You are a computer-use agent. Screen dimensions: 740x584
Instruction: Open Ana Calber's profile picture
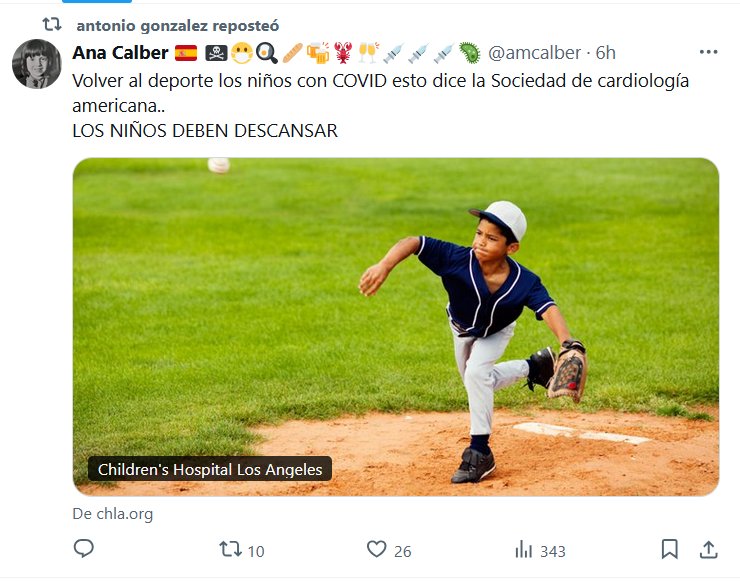click(37, 65)
